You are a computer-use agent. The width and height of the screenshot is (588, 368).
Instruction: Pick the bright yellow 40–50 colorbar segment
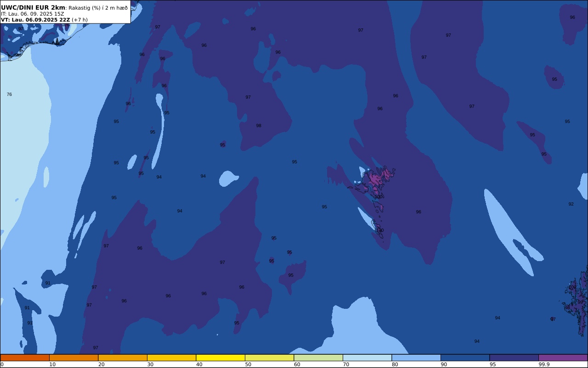[x=220, y=357]
